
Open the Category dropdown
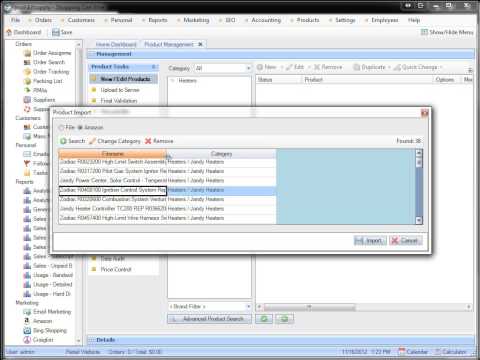point(223,68)
